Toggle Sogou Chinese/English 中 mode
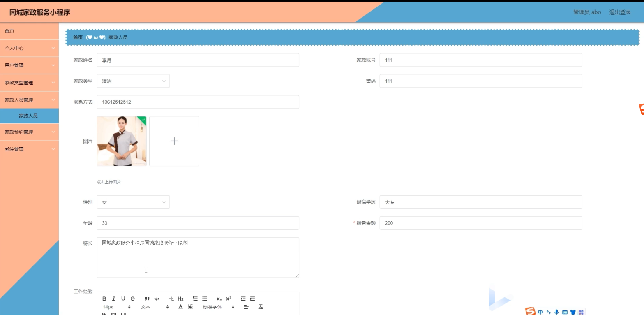This screenshot has height=315, width=644. [540, 312]
